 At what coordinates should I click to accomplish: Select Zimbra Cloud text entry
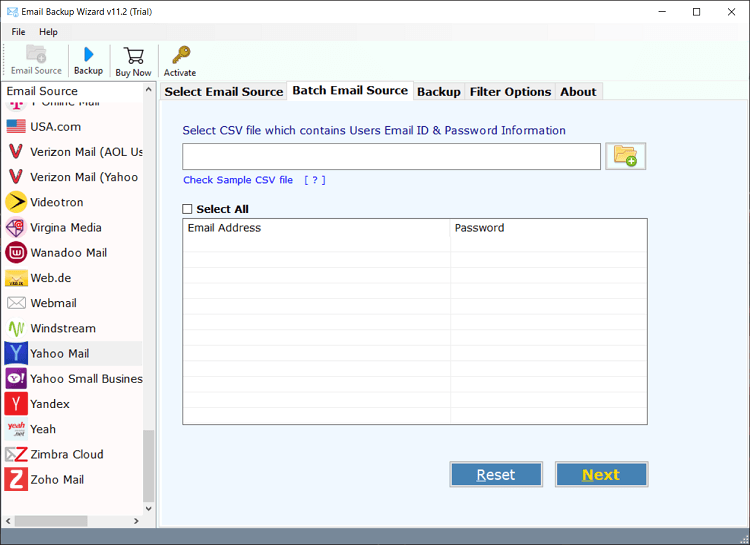point(66,454)
